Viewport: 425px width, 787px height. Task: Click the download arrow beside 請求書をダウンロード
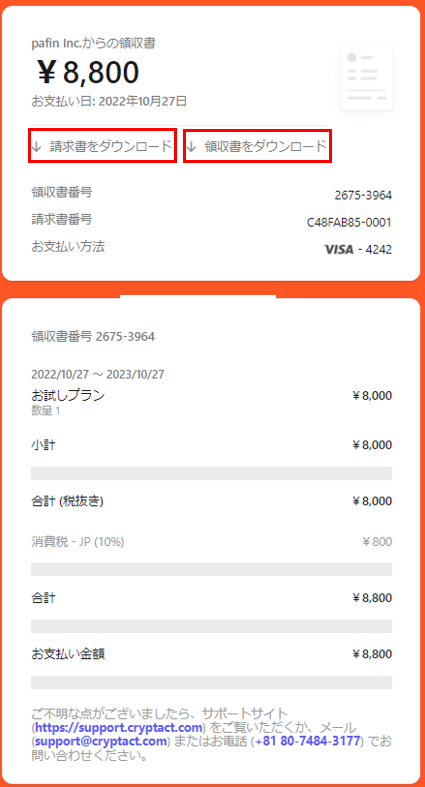[36, 147]
